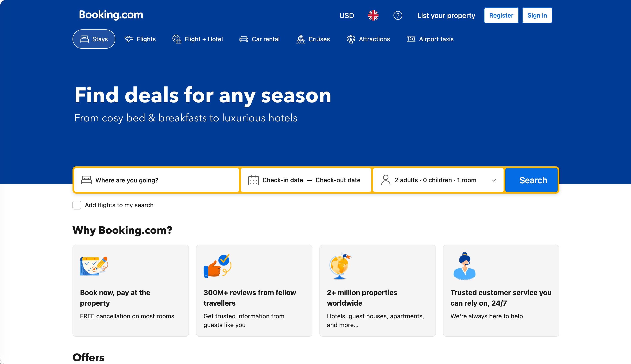Click the 300M+ reviews from fellow travellers title
Screen dimensions: 631x364
pos(250,298)
